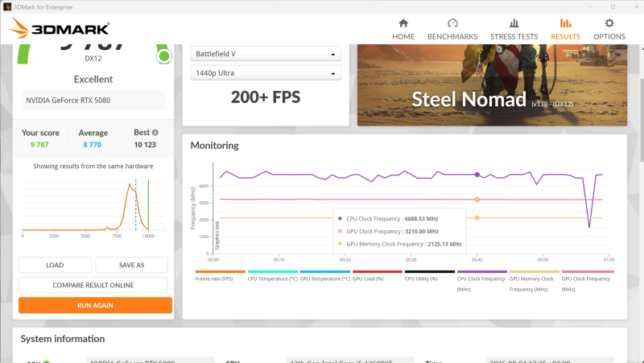
Task: Open Options gear menu
Action: click(609, 29)
